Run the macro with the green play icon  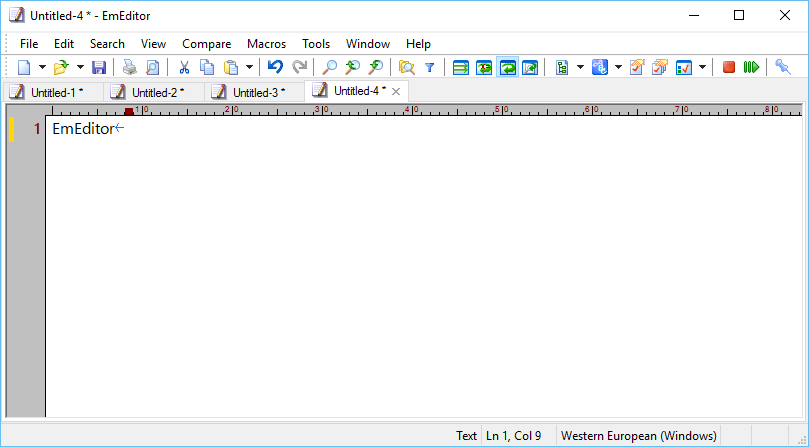click(751, 67)
